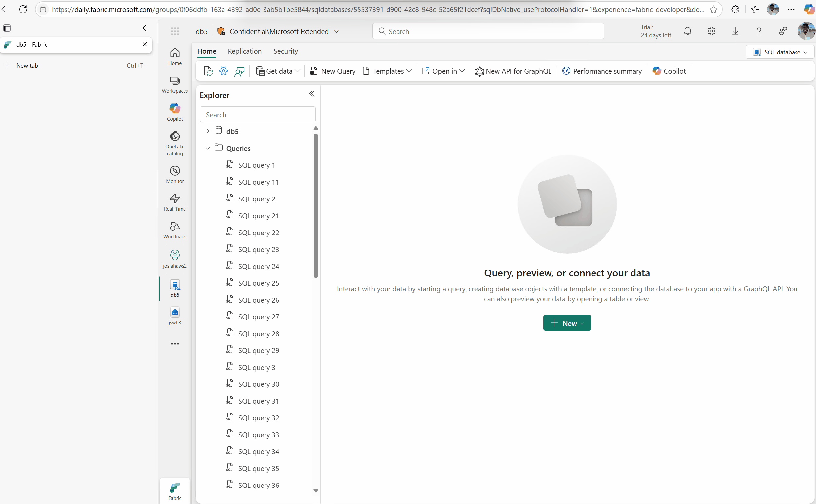Switch to the Security tab
816x504 pixels.
[x=285, y=51]
